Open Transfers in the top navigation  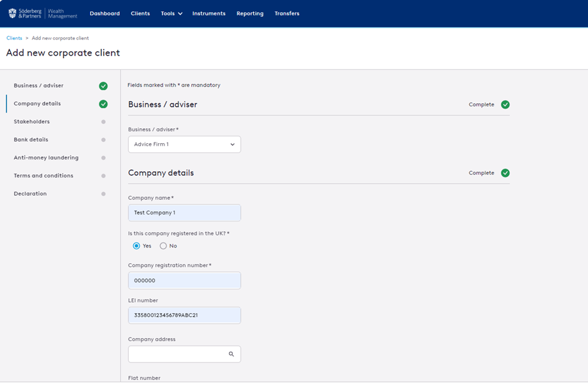286,14
